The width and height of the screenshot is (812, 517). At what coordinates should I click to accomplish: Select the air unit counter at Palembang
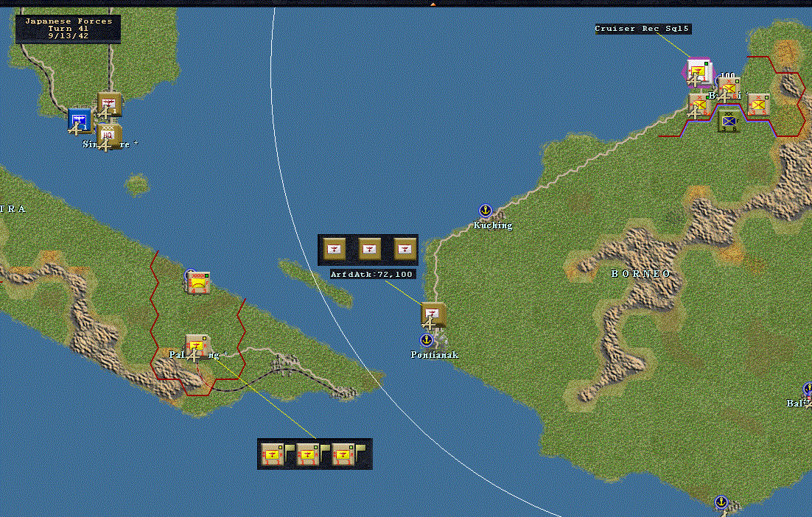[x=197, y=347]
